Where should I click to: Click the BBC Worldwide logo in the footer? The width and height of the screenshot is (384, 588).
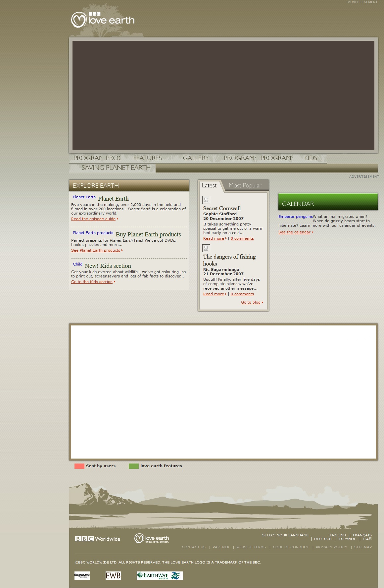(x=98, y=539)
